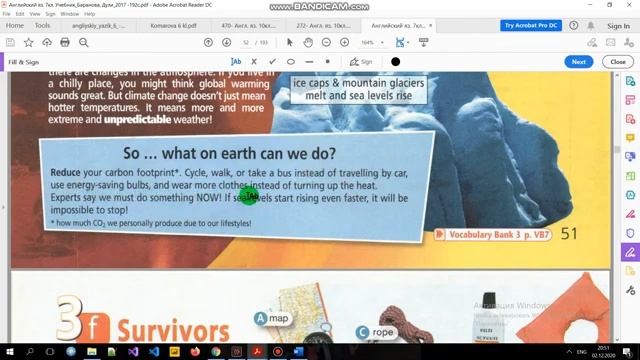This screenshot has height=360, width=640.
Task: Switch to the 272- document tab
Action: (x=323, y=26)
